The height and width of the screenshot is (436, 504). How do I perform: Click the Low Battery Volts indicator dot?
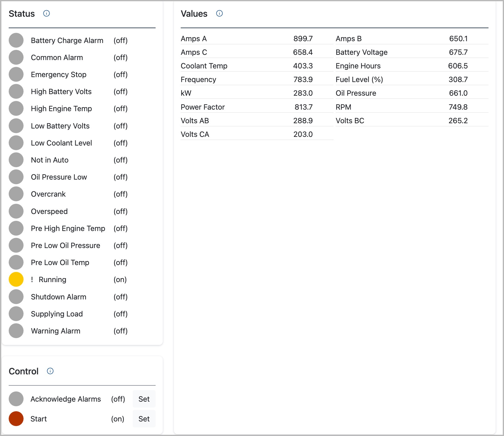pos(16,126)
